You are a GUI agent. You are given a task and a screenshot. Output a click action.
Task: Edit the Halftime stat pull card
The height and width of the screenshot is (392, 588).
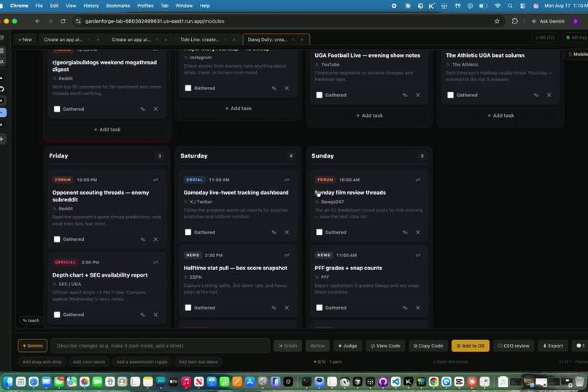pyautogui.click(x=274, y=308)
